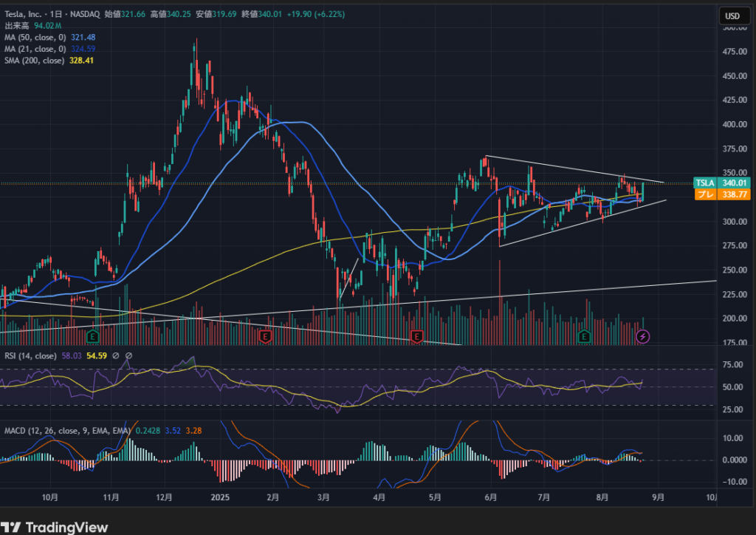Click the SMA 200 value 328.41

coord(81,61)
